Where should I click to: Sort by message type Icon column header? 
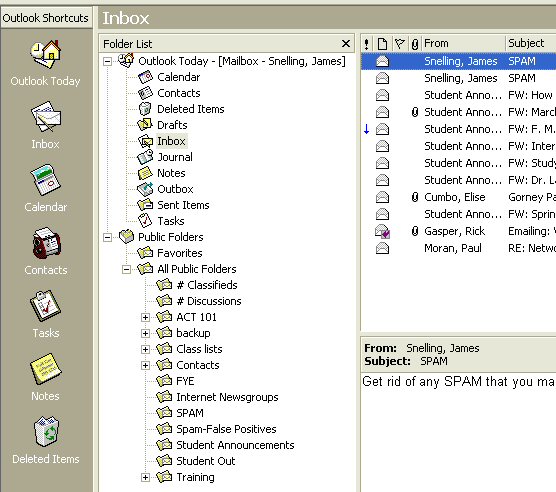pos(382,44)
